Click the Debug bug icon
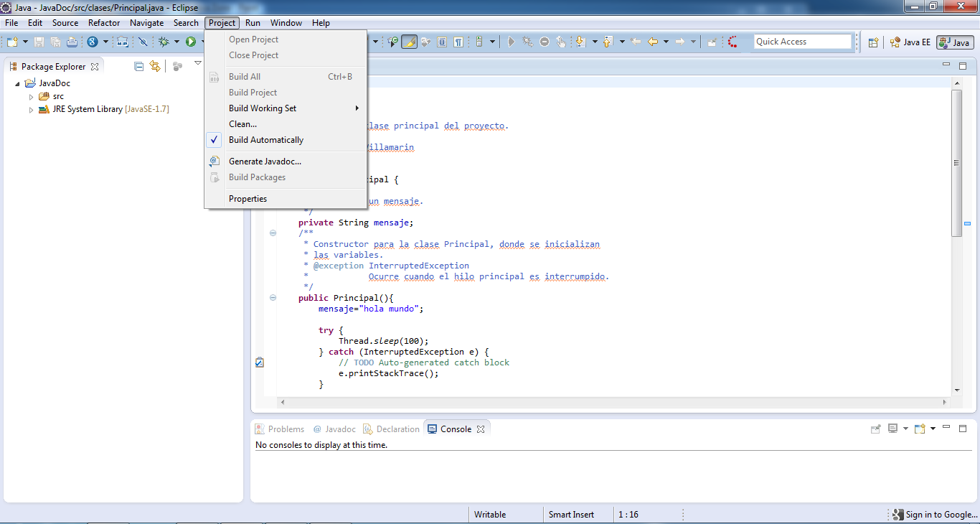Image resolution: width=980 pixels, height=524 pixels. point(164,42)
